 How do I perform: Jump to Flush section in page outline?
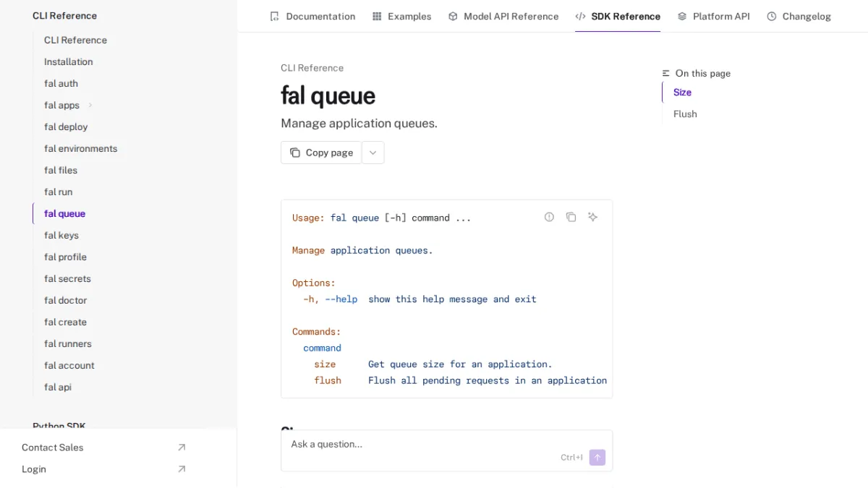pos(685,114)
